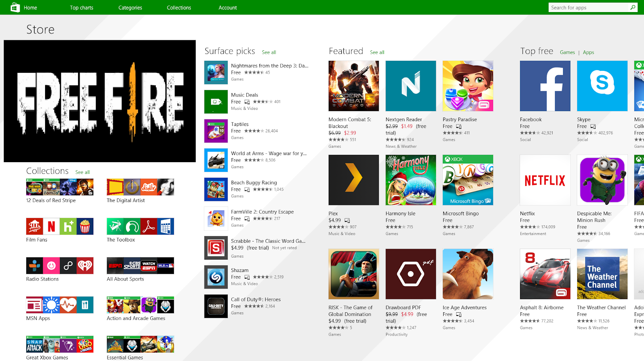Open the RISK game tile
This screenshot has width=644, height=361.
[354, 274]
